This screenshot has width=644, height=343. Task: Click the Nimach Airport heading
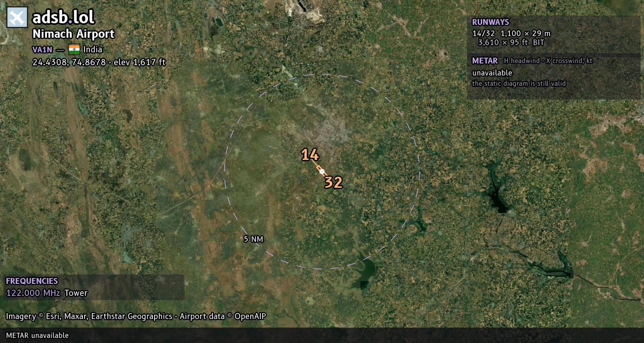tap(74, 34)
